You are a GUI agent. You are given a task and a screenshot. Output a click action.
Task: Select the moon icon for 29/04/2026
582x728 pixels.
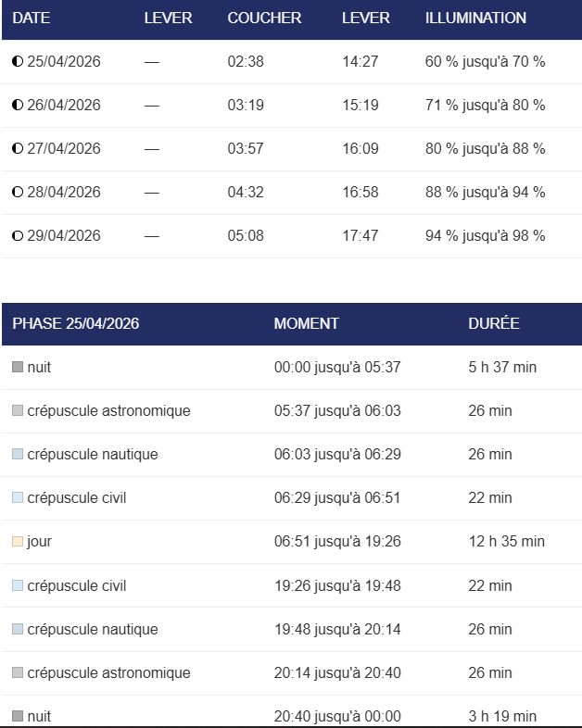(18, 236)
